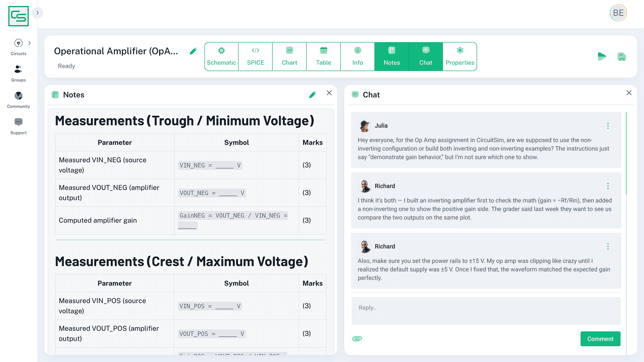Screen dimensions: 644x362
Task: Switch to the Schematic tab
Action: pos(221,57)
